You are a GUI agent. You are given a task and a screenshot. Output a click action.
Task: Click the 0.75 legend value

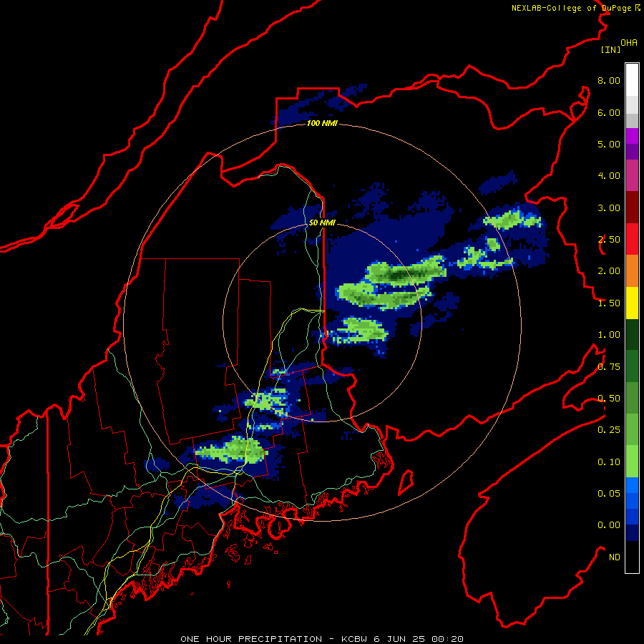609,367
